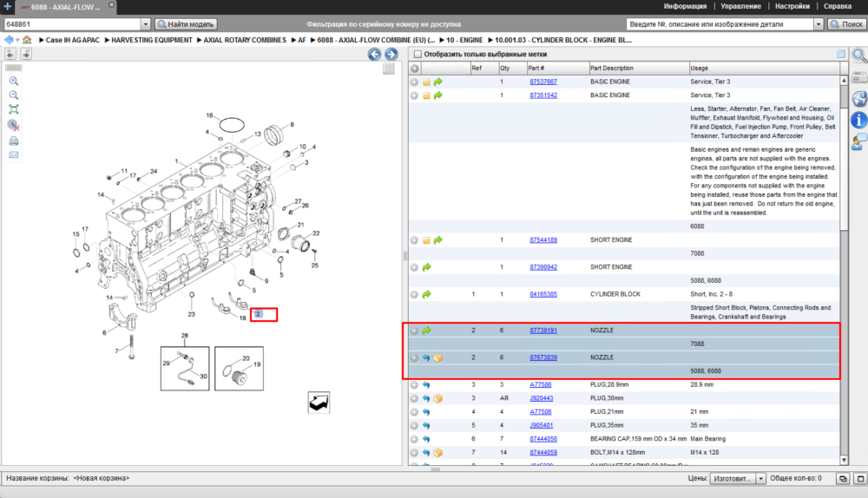Viewport: 868px width, 498px height.
Task: Add NOZZLE 87739191 with its round plus button
Action: click(x=414, y=331)
